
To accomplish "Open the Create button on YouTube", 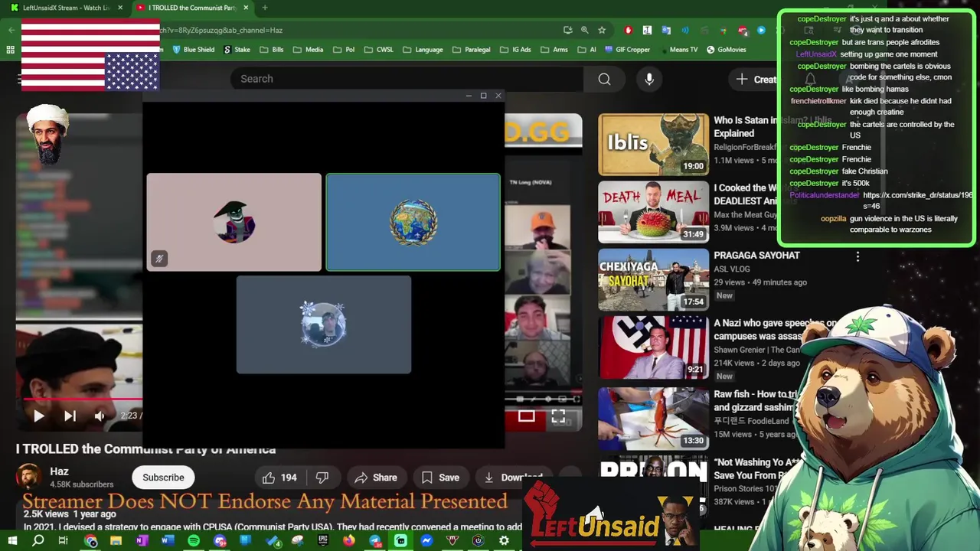I will click(x=756, y=79).
